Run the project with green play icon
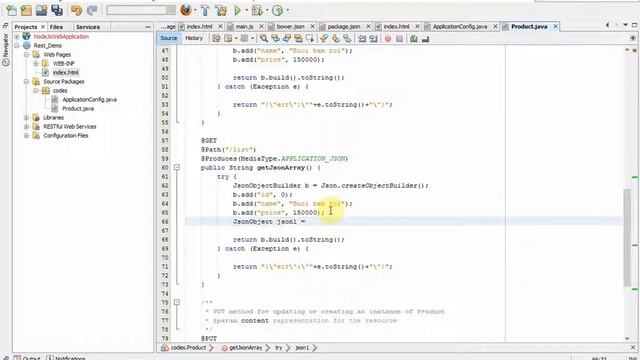 coord(238,10)
